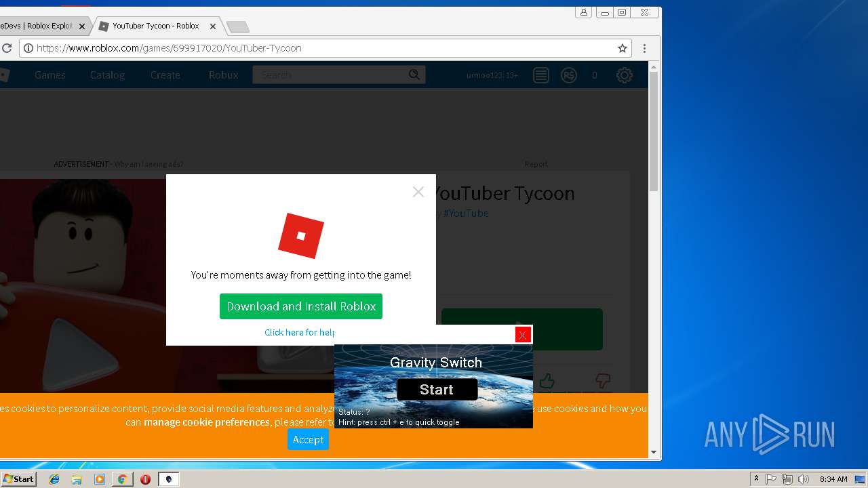Viewport: 868px width, 488px height.
Task: Close the Gravity Switch overlay with red X
Action: [x=522, y=335]
